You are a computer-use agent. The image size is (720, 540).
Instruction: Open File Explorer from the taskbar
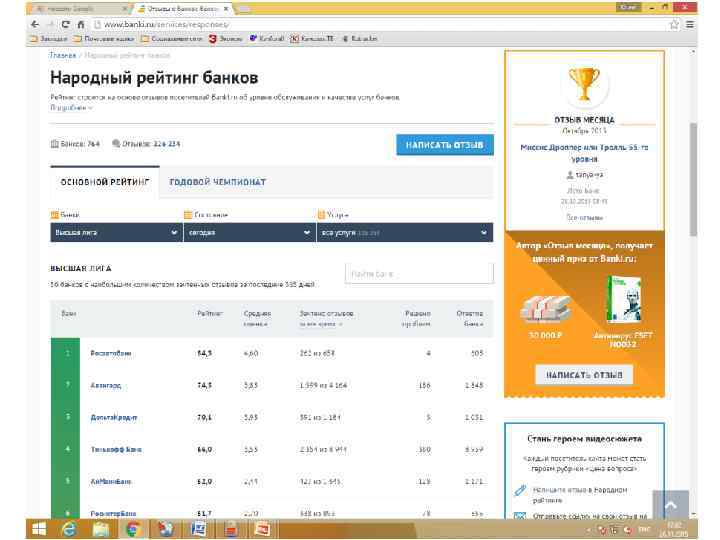[x=101, y=529]
